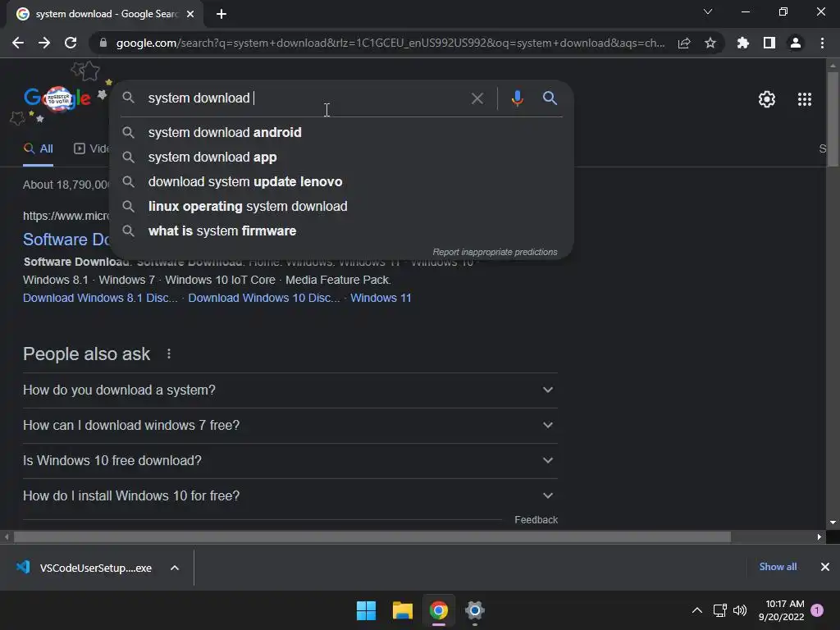Toggle the Chrome side panel
Image resolution: width=840 pixels, height=630 pixels.
point(769,43)
